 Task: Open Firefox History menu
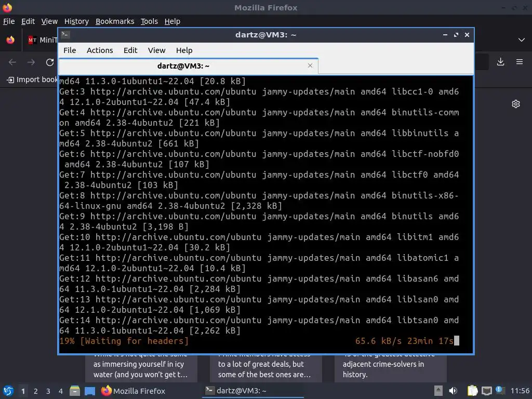coord(76,21)
